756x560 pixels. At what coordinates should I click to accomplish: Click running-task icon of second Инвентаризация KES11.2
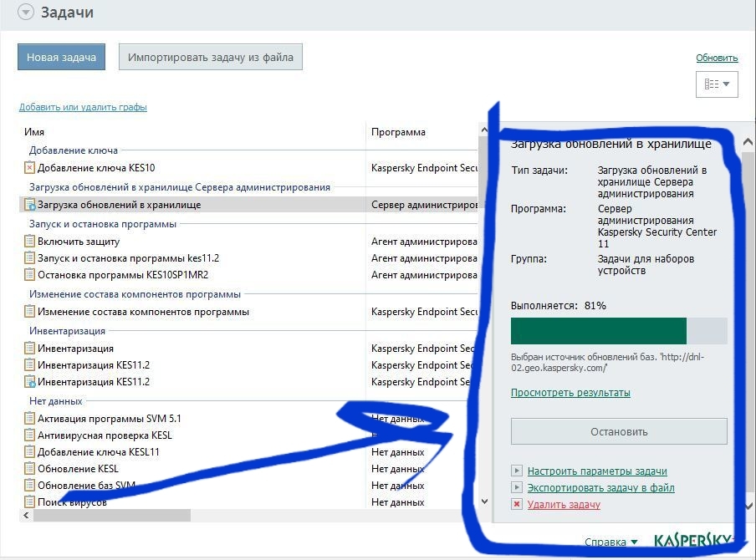pyautogui.click(x=29, y=382)
